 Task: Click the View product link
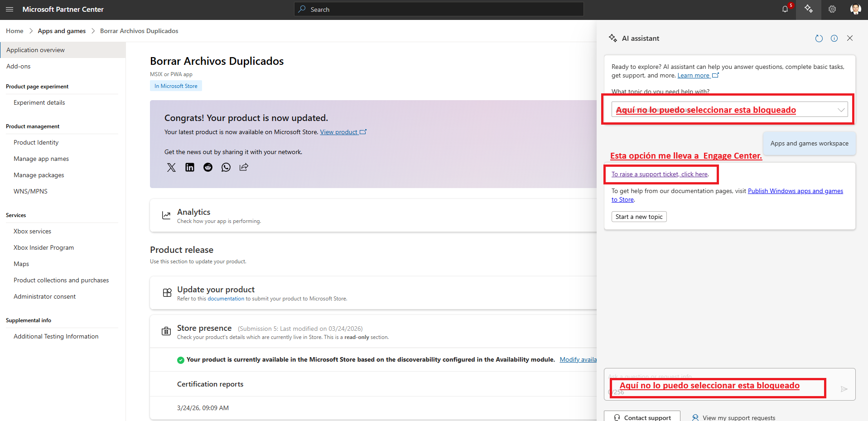point(343,132)
